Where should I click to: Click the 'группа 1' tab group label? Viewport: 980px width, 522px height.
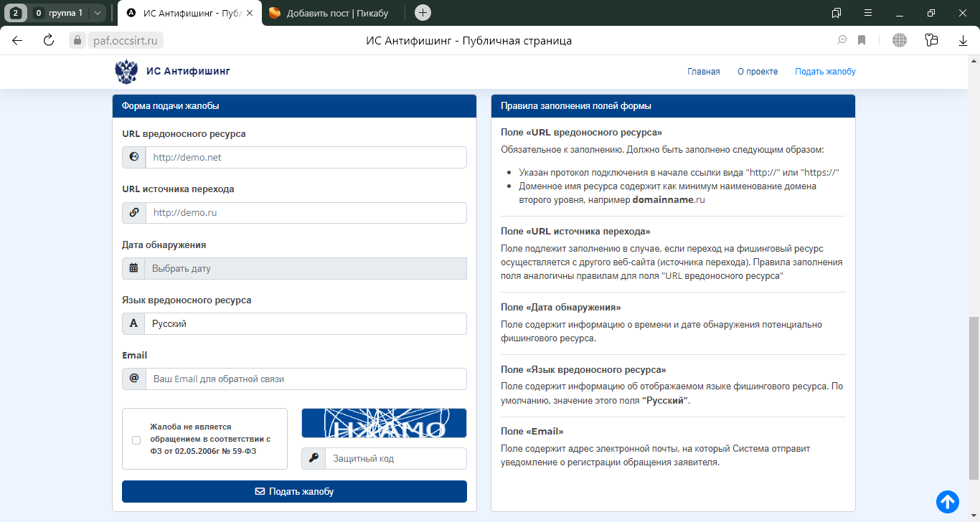pyautogui.click(x=65, y=13)
